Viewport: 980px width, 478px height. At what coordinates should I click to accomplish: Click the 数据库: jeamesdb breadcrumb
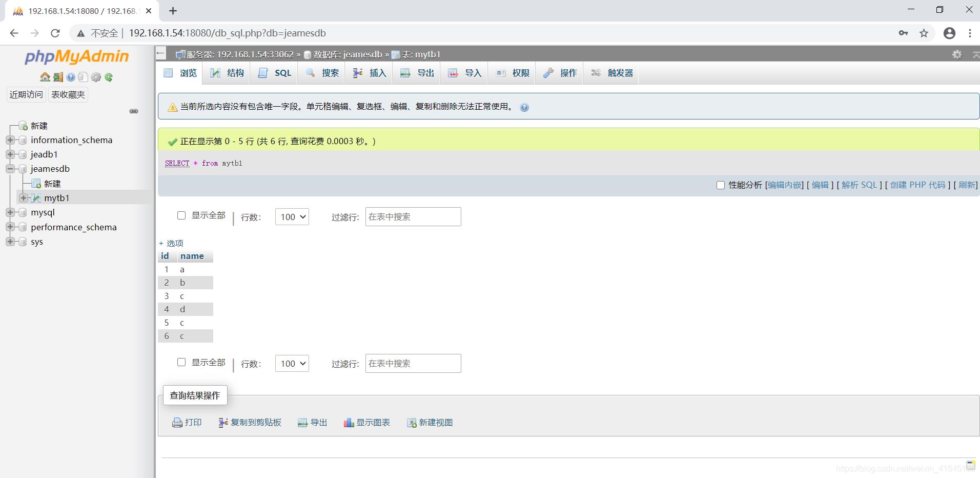(348, 54)
